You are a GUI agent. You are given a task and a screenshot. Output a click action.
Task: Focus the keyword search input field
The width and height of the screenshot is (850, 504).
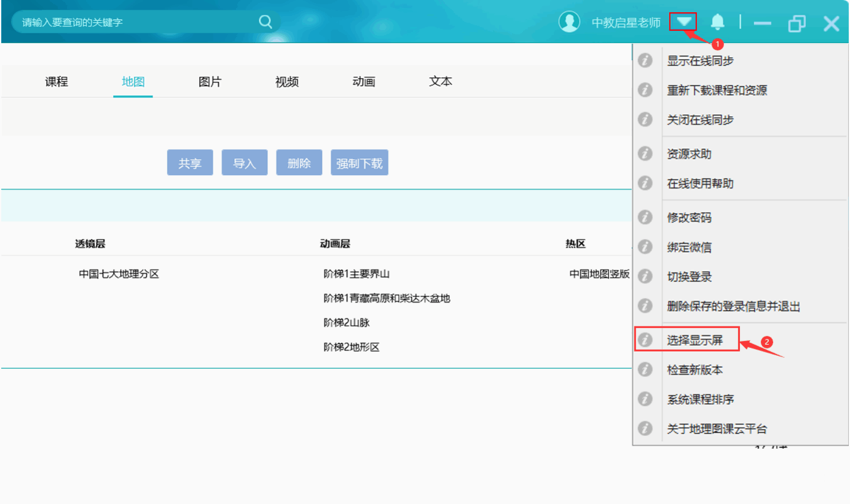coord(135,22)
